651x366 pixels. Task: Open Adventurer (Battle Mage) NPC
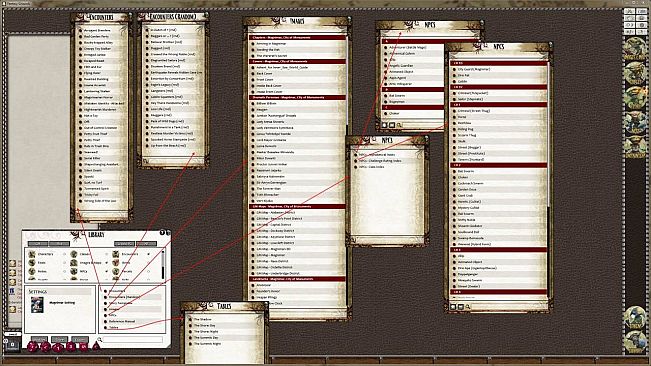(x=408, y=47)
